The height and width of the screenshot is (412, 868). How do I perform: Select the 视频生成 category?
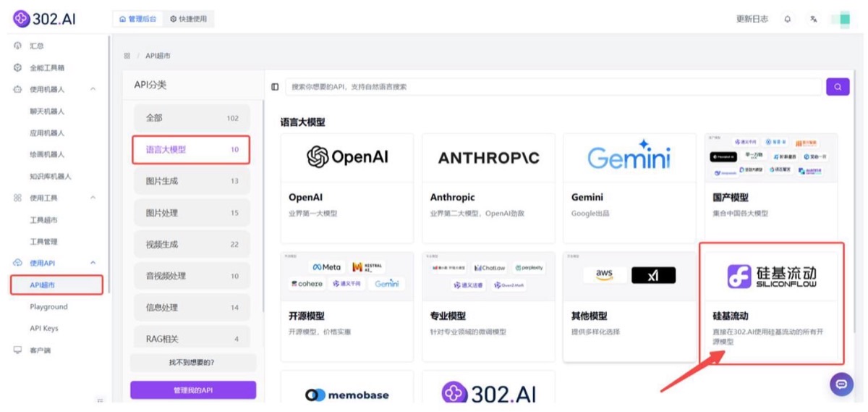pos(192,244)
